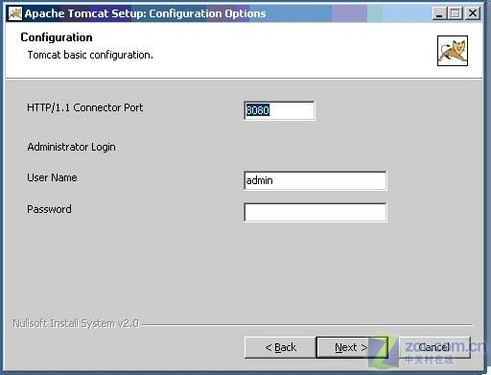
Task: Click the Tomcat cat logo image
Action: pyautogui.click(x=452, y=51)
